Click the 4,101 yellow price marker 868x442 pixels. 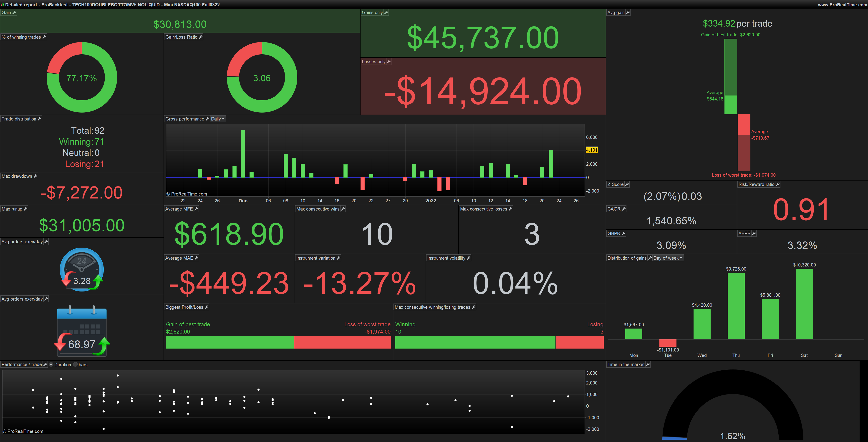coord(592,150)
